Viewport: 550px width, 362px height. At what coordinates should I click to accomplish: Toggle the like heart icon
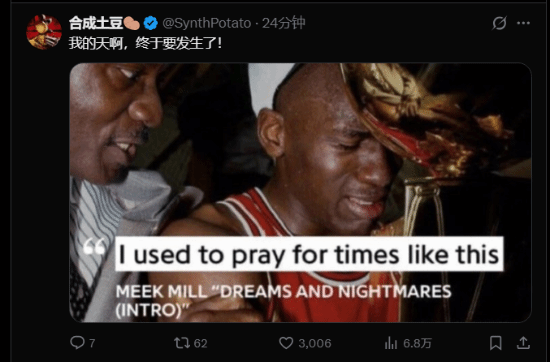[x=286, y=343]
